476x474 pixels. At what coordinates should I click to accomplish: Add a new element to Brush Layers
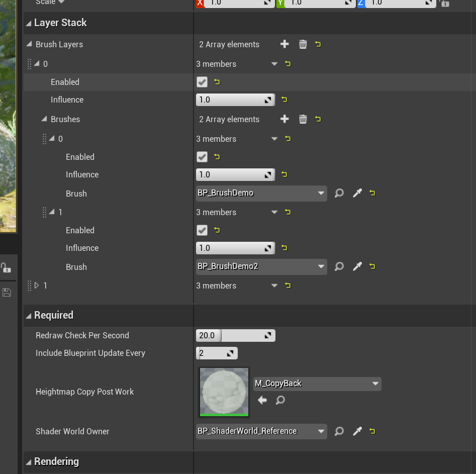(284, 44)
